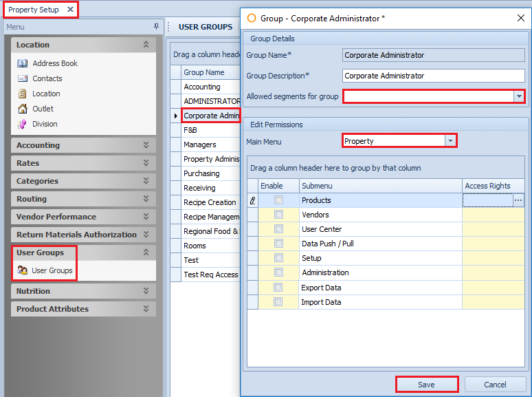Open Allowed segments for group dropdown

click(x=519, y=96)
